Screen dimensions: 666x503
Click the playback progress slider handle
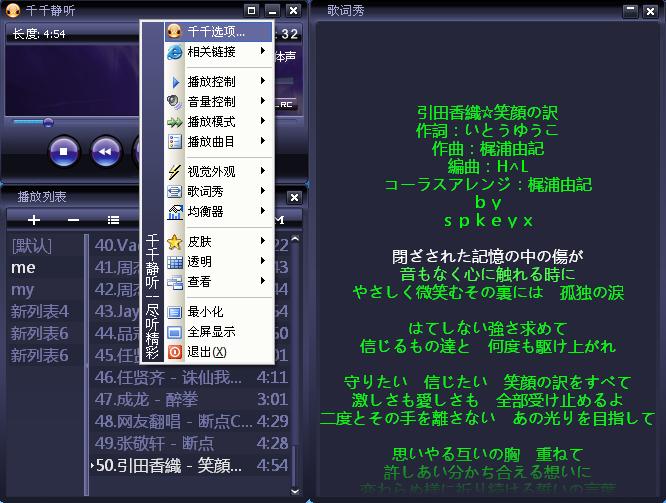(x=48, y=123)
